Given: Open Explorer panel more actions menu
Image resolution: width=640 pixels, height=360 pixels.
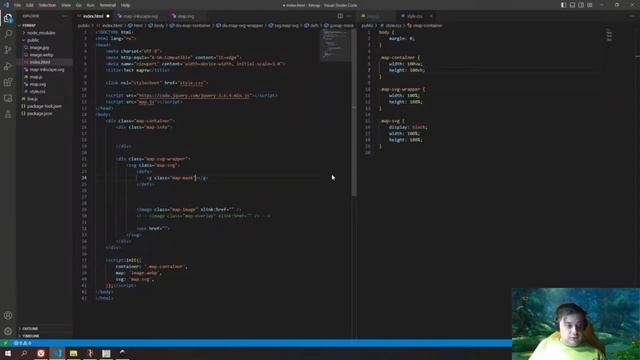Looking at the screenshot, I should pos(65,16).
